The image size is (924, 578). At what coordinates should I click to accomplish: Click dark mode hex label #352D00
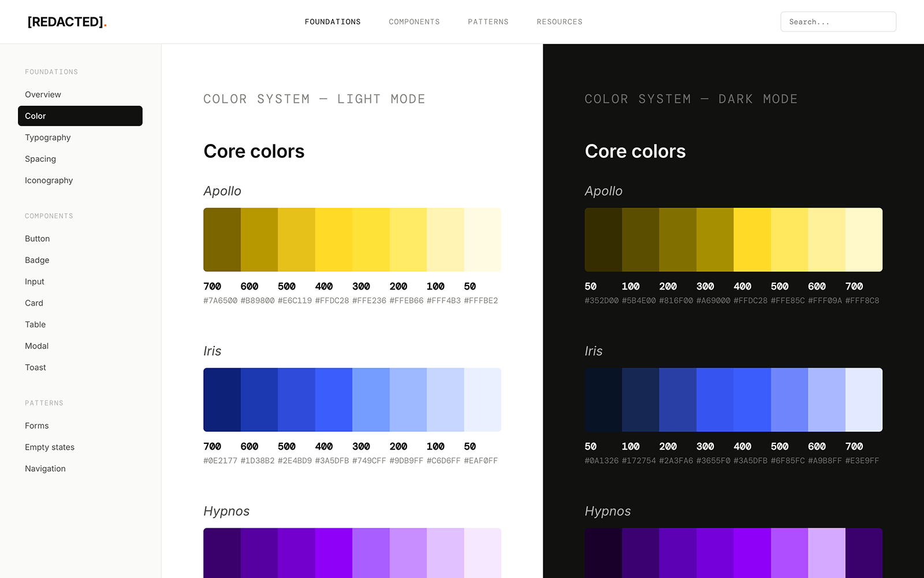click(602, 301)
